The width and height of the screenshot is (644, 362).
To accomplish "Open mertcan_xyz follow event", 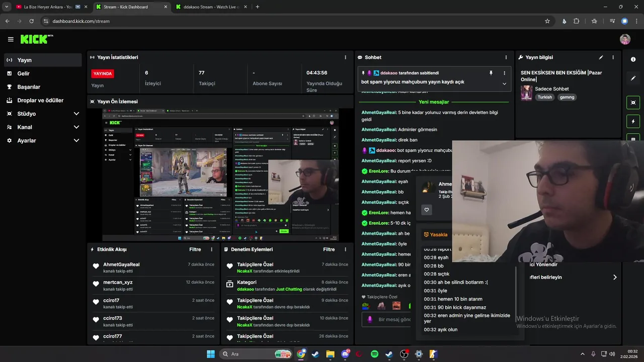I will tap(153, 286).
